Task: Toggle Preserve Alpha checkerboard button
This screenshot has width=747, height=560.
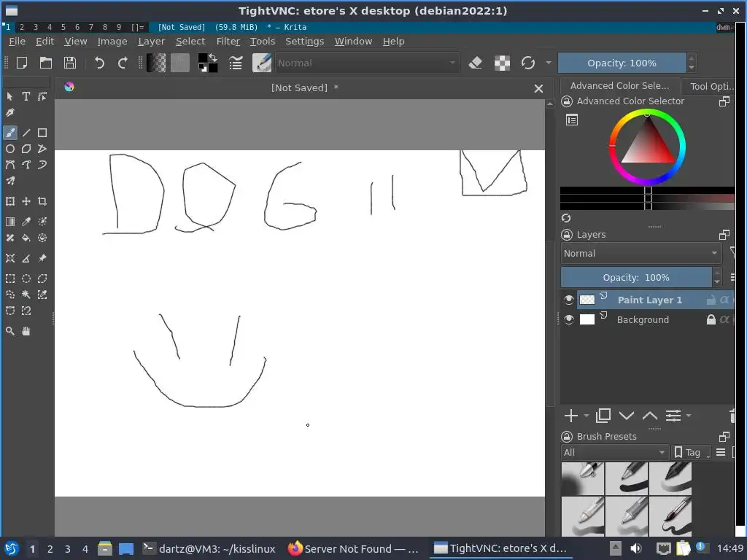Action: click(x=502, y=63)
